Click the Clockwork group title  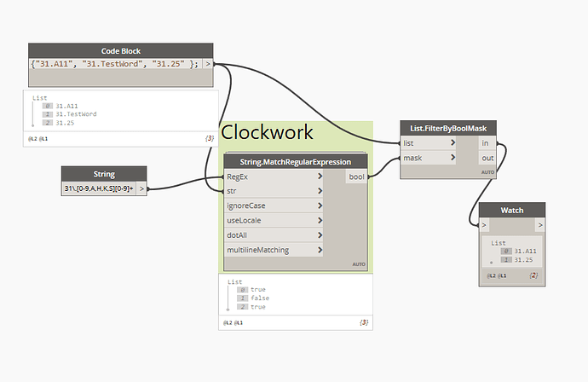(267, 132)
